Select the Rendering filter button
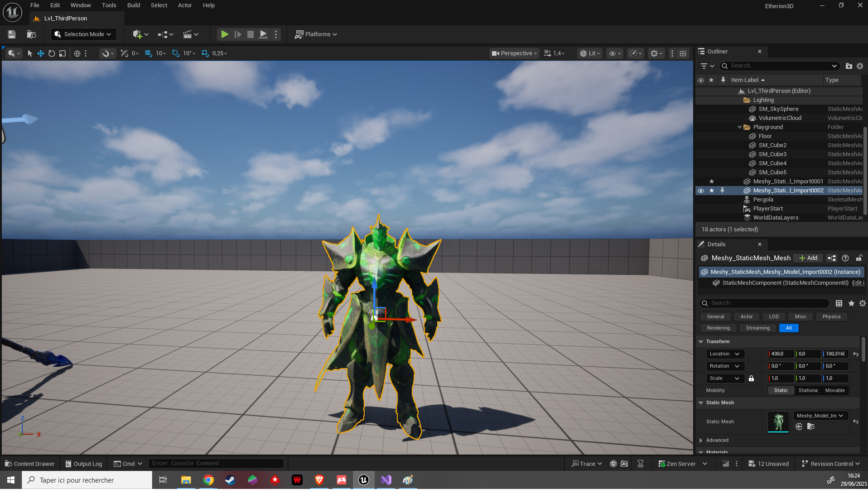This screenshot has width=868, height=498. click(x=718, y=328)
